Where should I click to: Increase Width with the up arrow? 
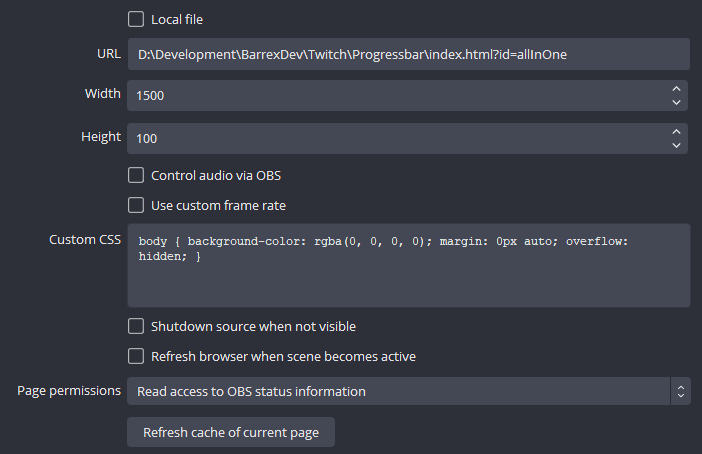pyautogui.click(x=677, y=89)
